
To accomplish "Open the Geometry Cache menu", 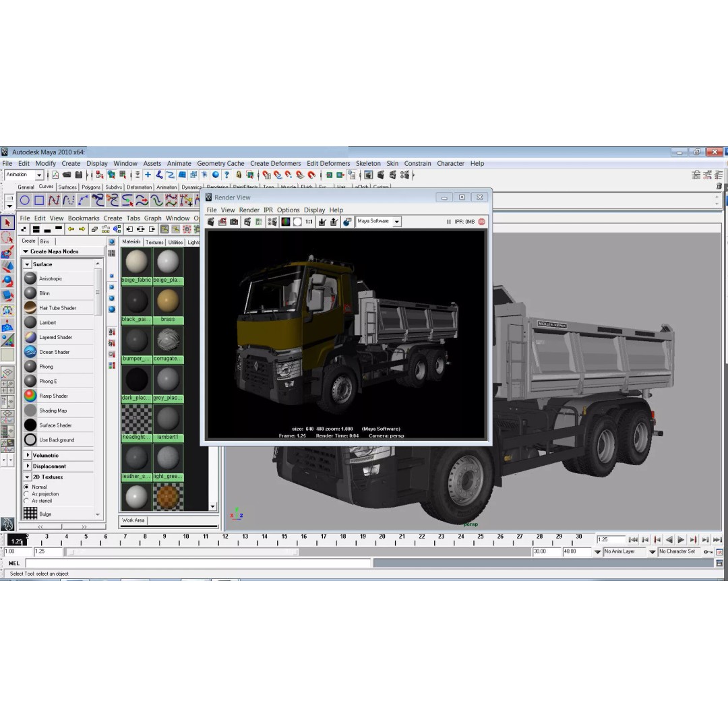I will (x=220, y=163).
